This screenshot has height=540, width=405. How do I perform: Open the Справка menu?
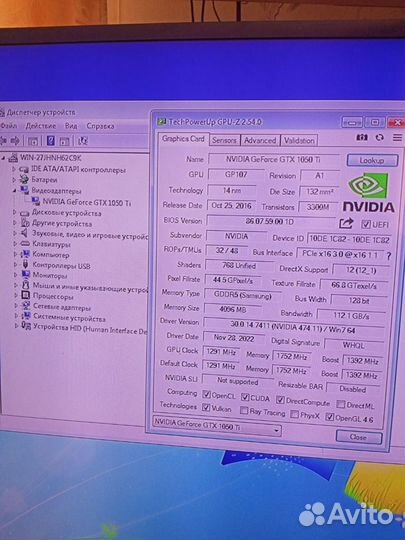tap(100, 126)
